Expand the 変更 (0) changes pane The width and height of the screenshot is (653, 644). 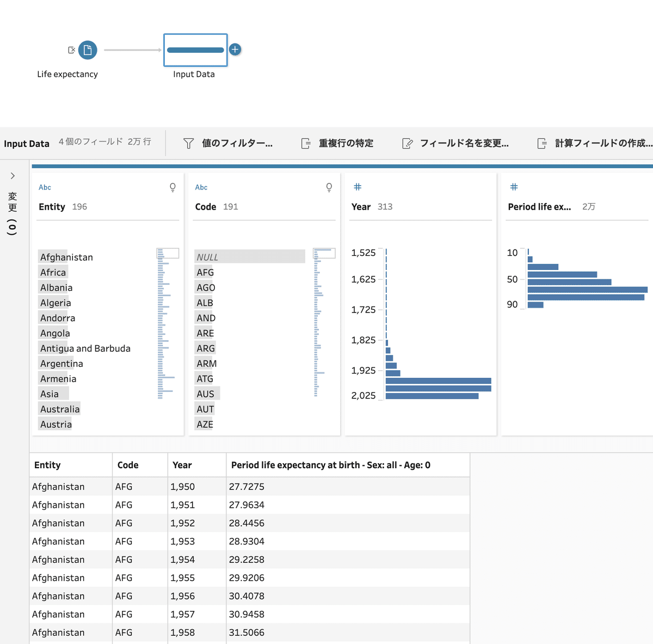pyautogui.click(x=13, y=175)
